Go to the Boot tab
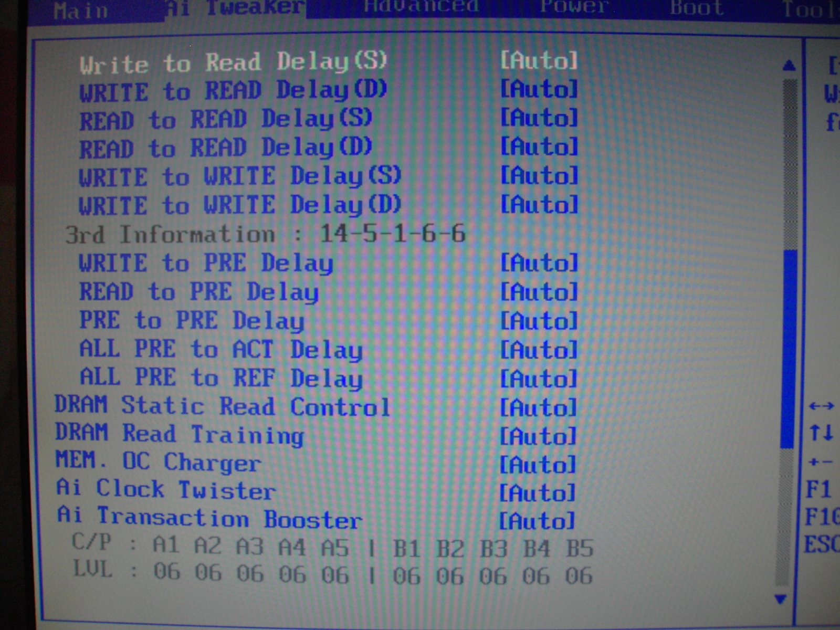Image resolution: width=840 pixels, height=630 pixels. pyautogui.click(x=697, y=8)
